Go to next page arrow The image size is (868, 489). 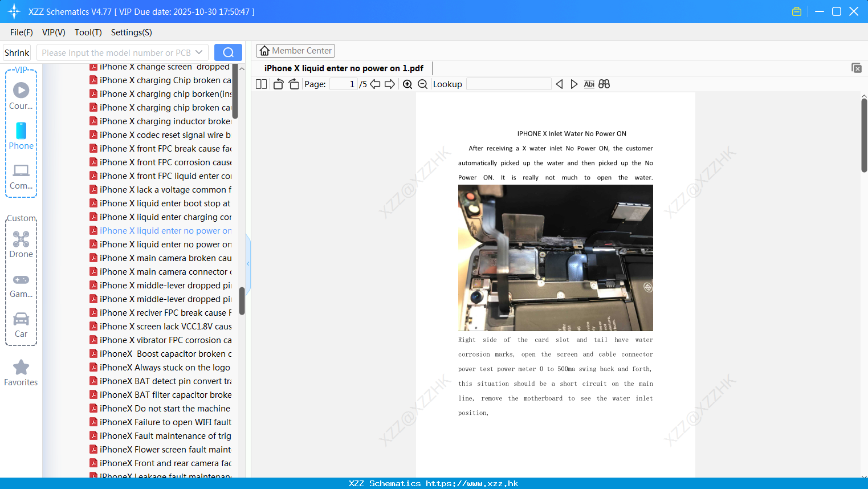point(390,84)
